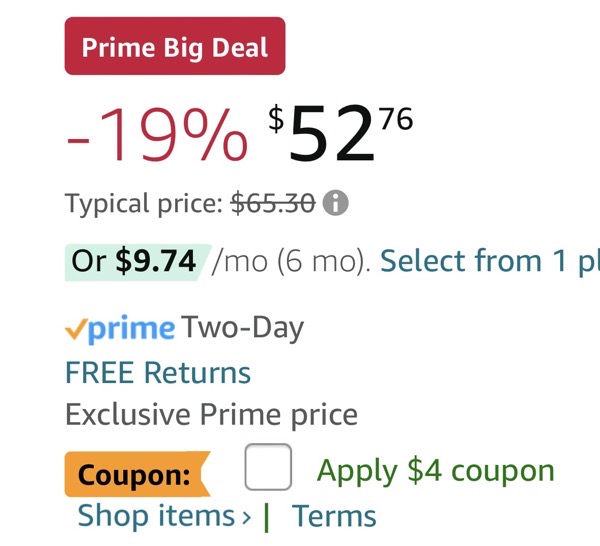Open the Select from 1 plan link
600x546 pixels.
(x=489, y=262)
